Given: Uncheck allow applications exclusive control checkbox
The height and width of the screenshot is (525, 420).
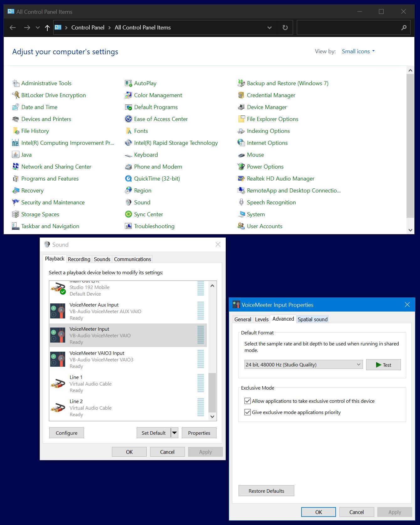Looking at the screenshot, I should pyautogui.click(x=248, y=401).
